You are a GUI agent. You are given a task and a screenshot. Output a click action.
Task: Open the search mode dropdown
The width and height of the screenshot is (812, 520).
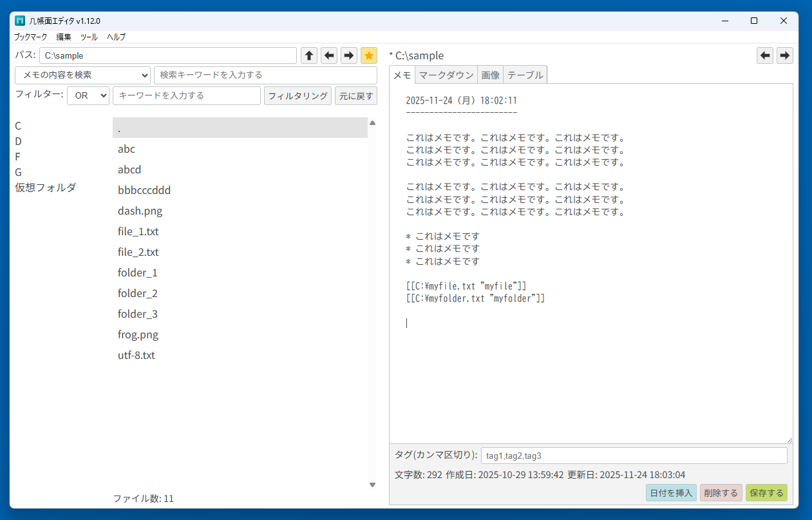82,75
